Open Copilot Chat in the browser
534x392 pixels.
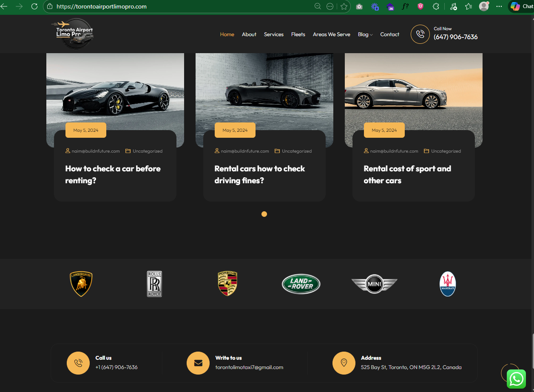coord(521,6)
